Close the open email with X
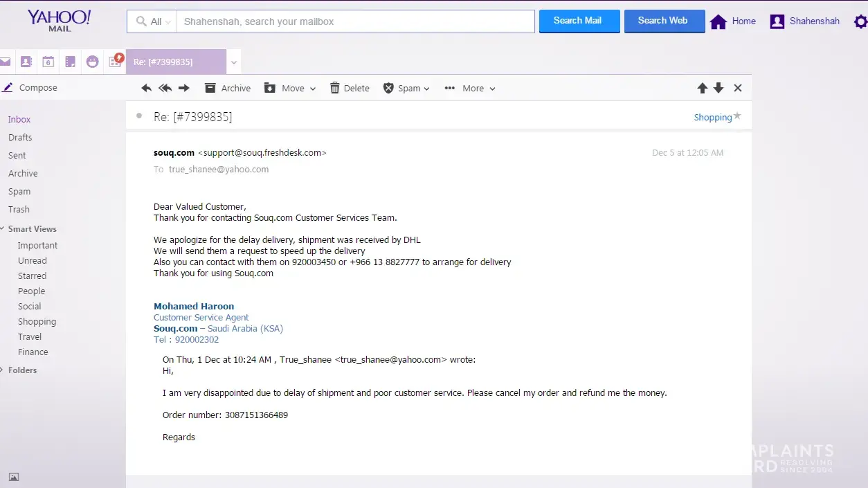868x488 pixels. (x=738, y=88)
